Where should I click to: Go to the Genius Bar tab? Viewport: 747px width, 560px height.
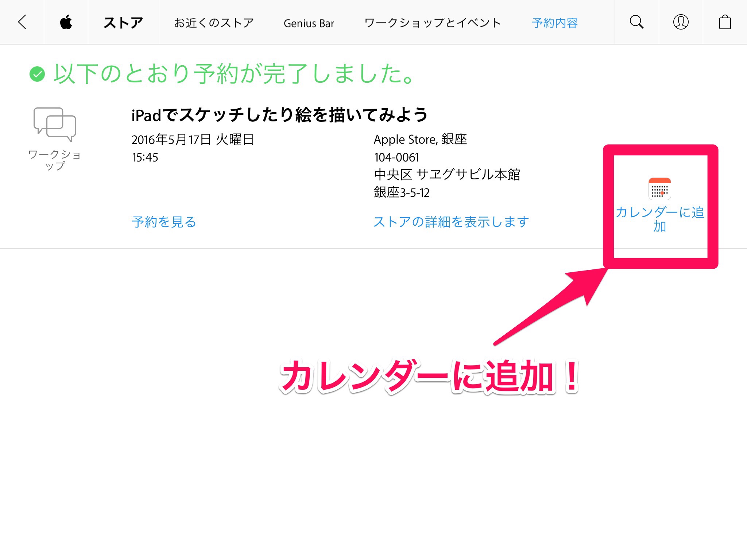point(309,23)
